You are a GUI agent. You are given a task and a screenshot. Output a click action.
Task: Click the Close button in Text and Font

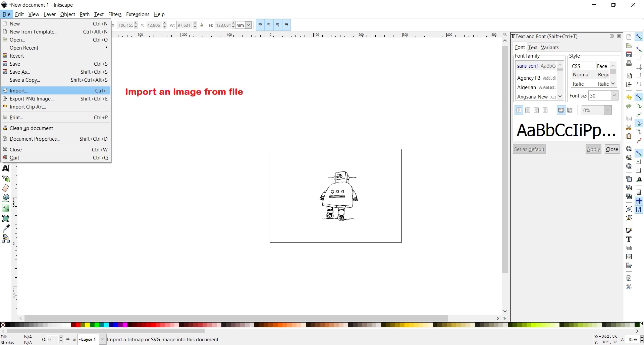[x=612, y=149]
